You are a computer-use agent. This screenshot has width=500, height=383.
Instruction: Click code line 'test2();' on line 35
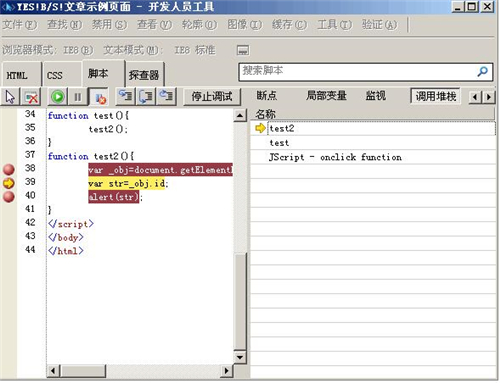pyautogui.click(x=108, y=129)
